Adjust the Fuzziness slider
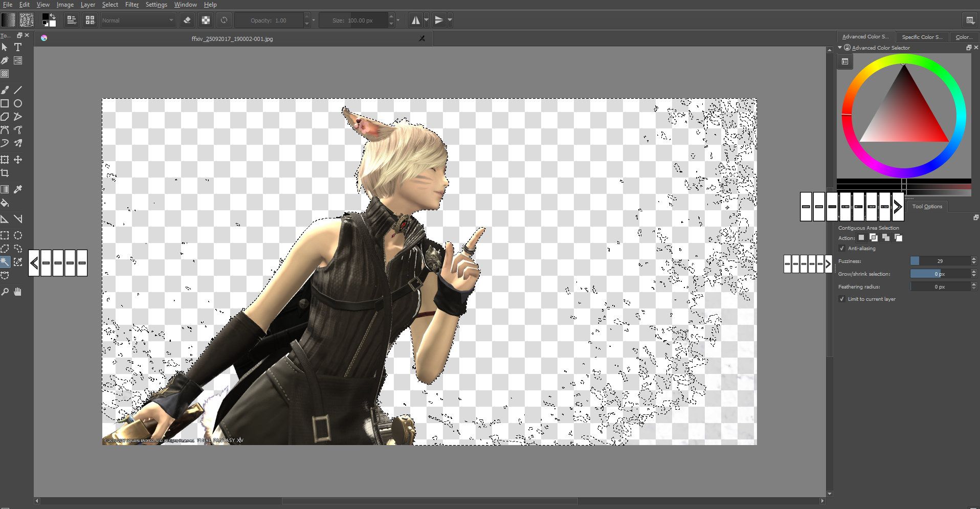The image size is (980, 509). click(940, 261)
